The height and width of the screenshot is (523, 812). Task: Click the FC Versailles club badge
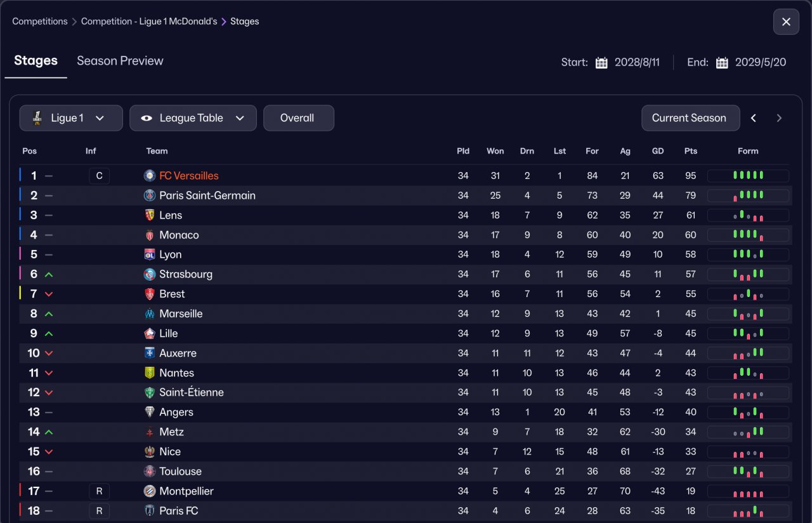point(150,176)
